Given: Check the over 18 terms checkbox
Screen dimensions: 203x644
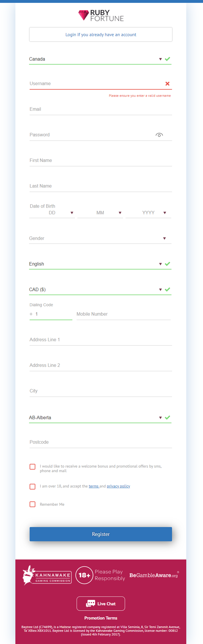Looking at the screenshot, I should point(32,487).
